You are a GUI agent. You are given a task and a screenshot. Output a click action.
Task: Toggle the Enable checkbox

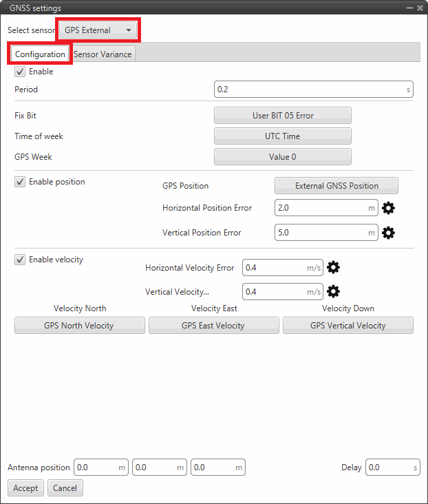point(20,72)
